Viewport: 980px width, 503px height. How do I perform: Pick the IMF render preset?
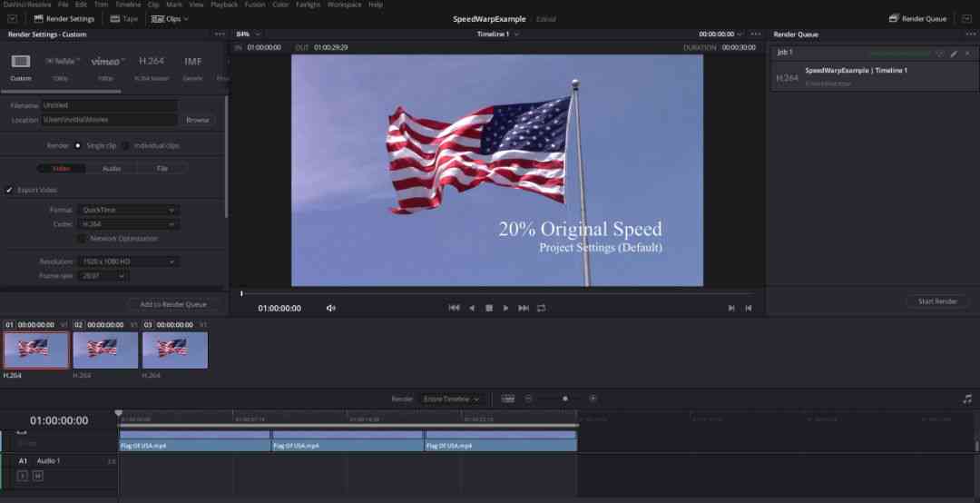coord(192,62)
